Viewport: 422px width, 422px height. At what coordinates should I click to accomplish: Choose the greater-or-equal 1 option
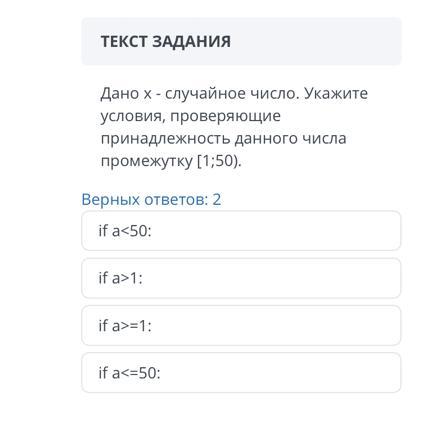click(x=241, y=325)
